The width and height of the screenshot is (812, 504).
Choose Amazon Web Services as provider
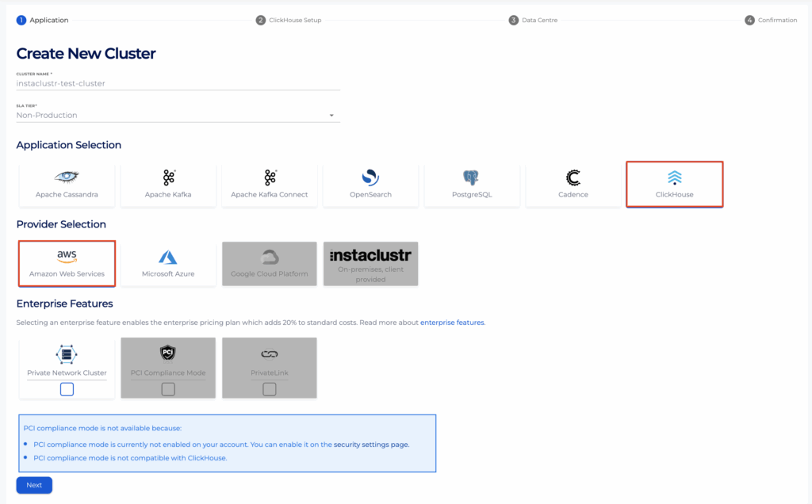point(67,257)
